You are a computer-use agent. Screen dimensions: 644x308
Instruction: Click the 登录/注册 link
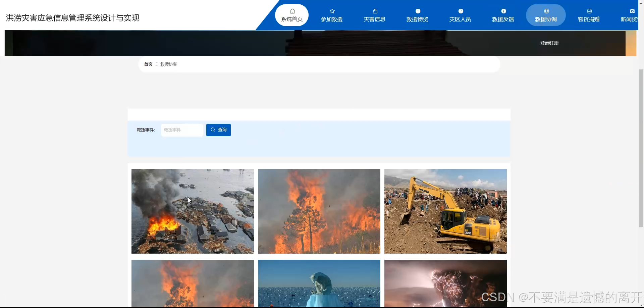pyautogui.click(x=549, y=43)
